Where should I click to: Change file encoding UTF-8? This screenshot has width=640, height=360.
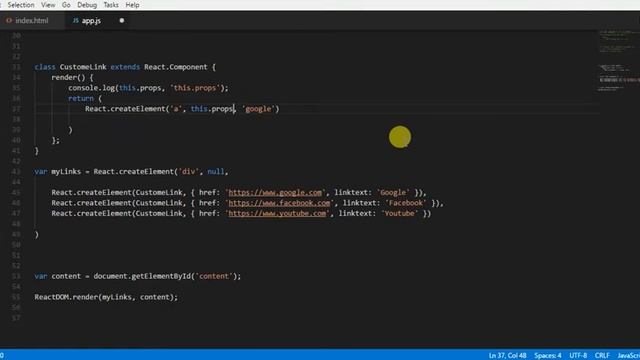[578, 356]
